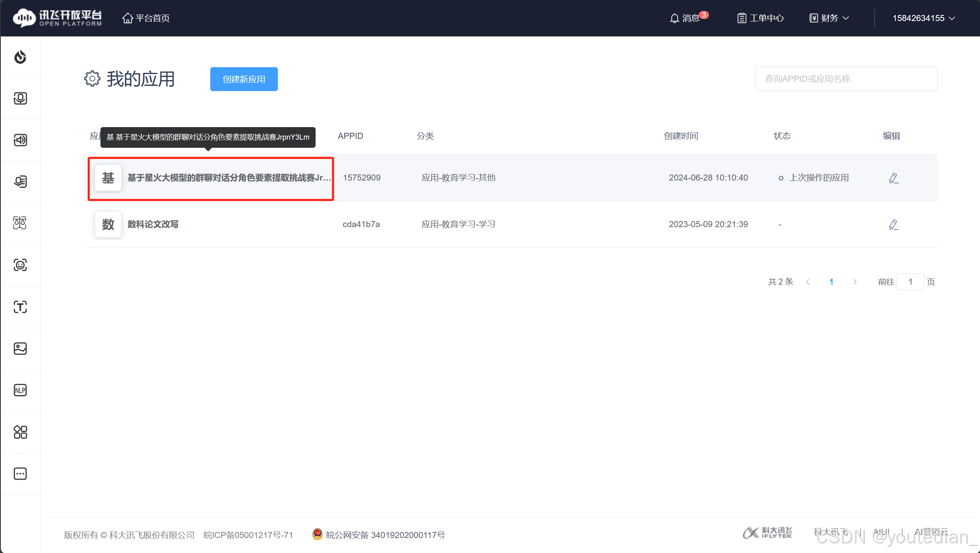Screen dimensions: 980x553
Task: Go to the next page with right arrow
Action: pyautogui.click(x=855, y=281)
